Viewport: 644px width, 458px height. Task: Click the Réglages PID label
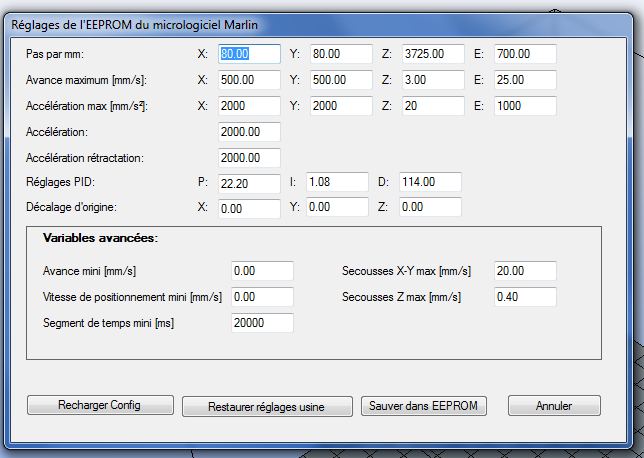60,182
